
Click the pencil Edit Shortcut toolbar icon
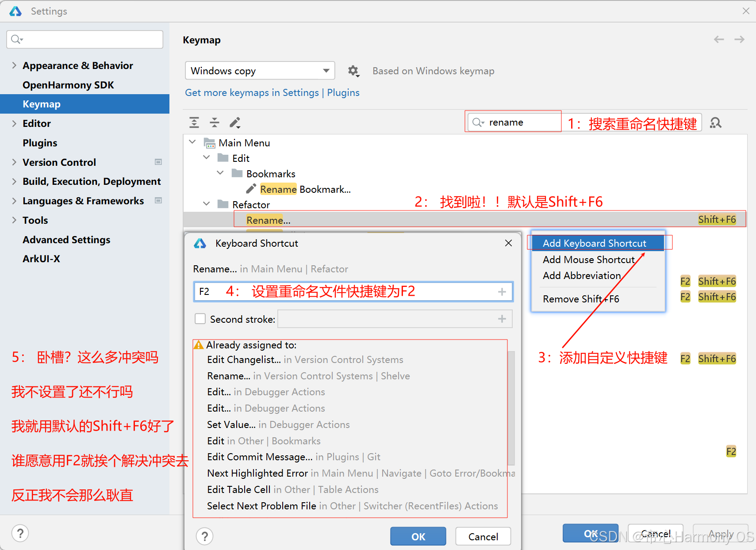point(235,122)
